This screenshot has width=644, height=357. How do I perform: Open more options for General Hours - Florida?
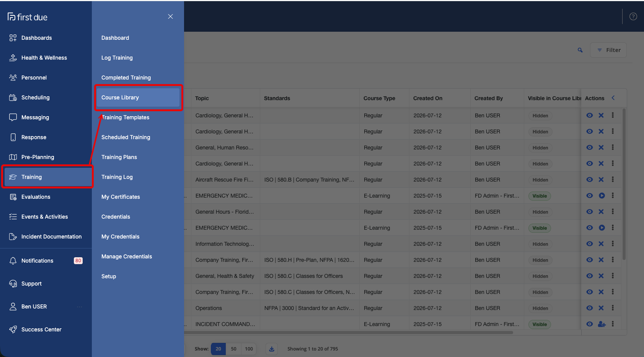[613, 211]
